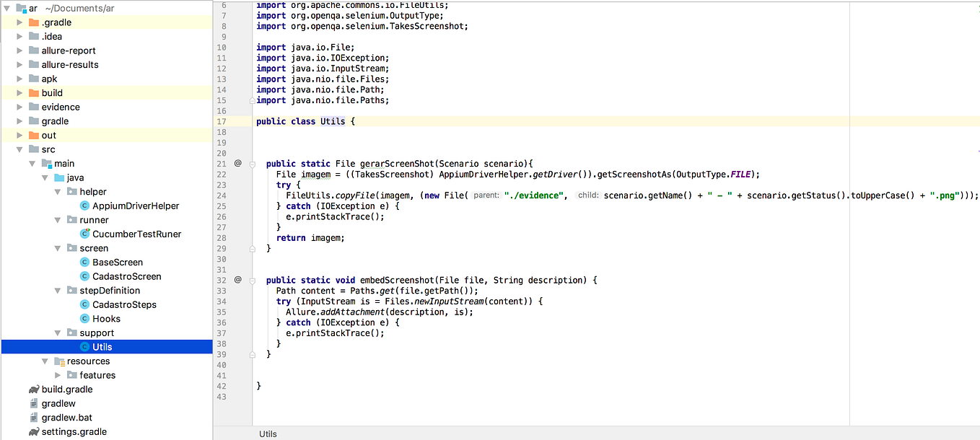The image size is (980, 440).
Task: Click the CadastroSteps class icon
Action: pos(85,304)
